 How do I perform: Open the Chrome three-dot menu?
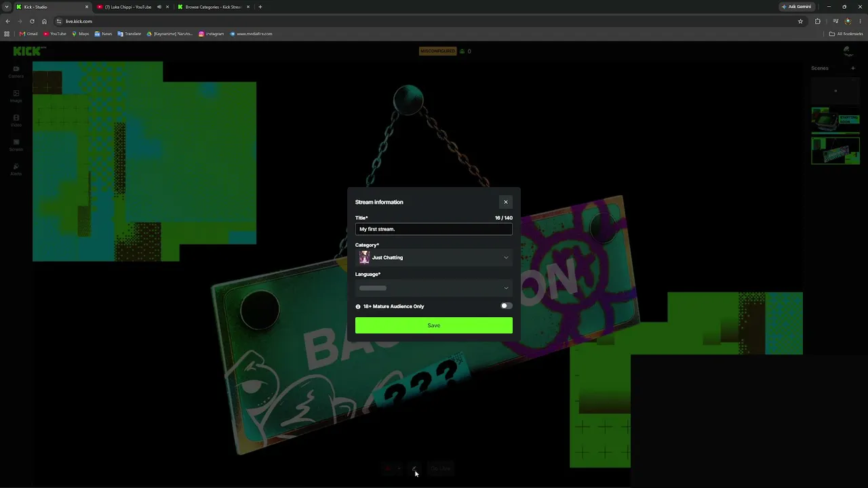(x=860, y=21)
